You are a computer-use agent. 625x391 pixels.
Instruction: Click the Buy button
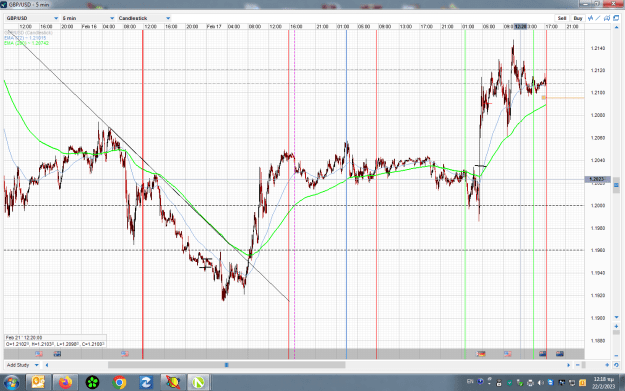click(578, 18)
